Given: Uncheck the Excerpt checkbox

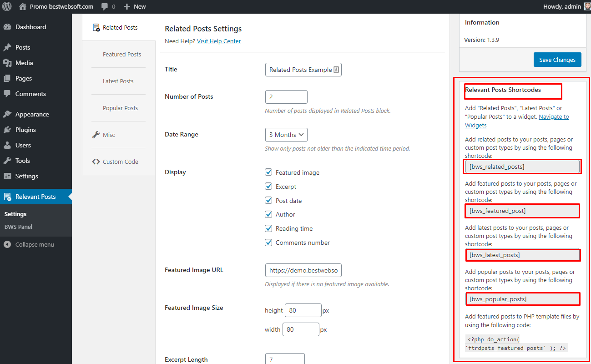Looking at the screenshot, I should pos(268,186).
